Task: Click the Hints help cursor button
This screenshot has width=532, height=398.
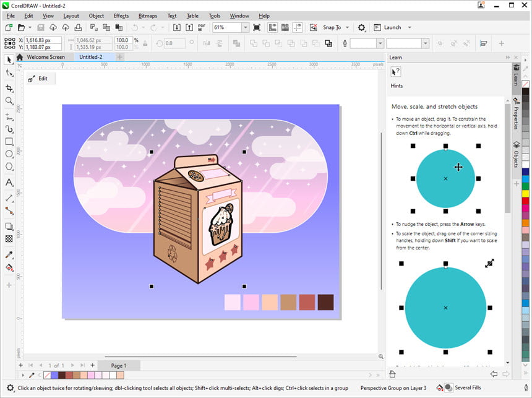Action: [396, 72]
